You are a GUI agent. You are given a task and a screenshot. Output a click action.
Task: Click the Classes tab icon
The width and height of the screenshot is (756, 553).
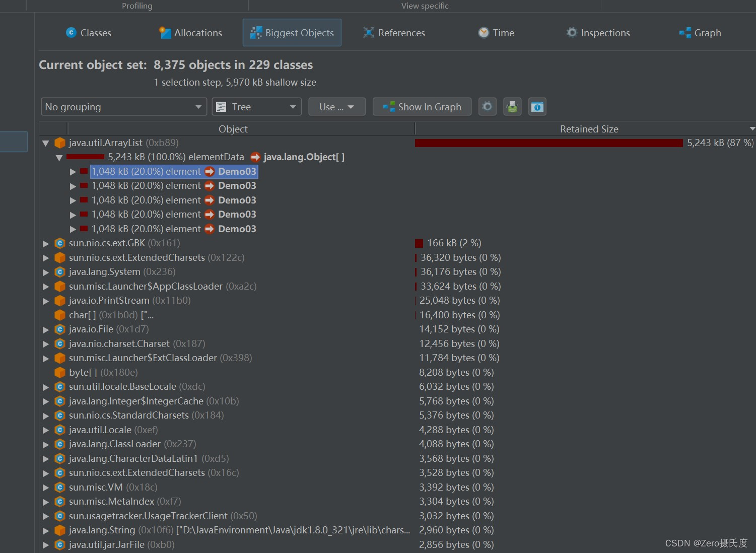71,32
